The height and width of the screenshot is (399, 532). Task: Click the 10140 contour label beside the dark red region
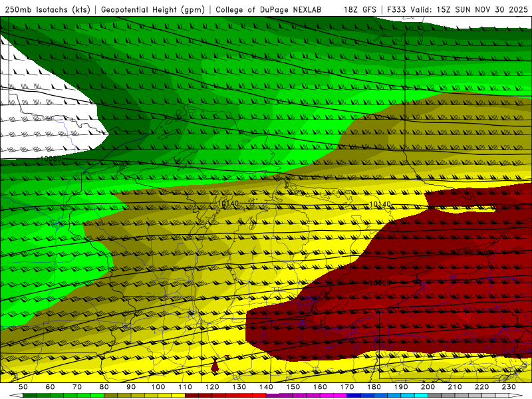pos(380,204)
